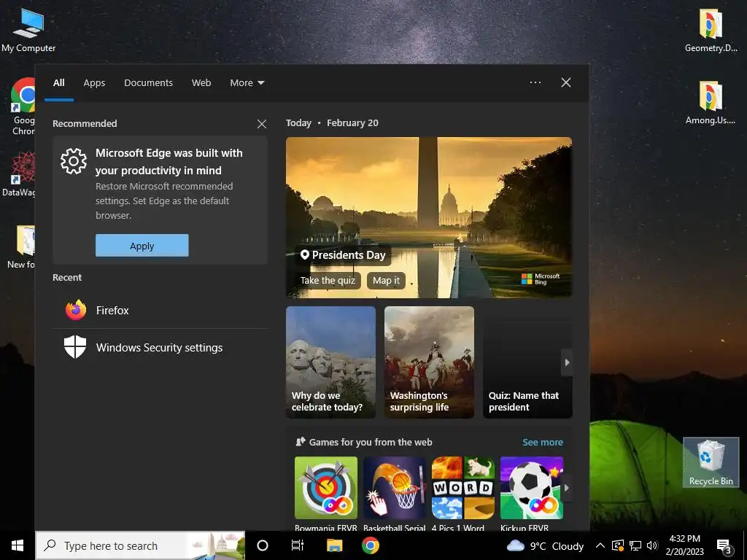The height and width of the screenshot is (560, 747).
Task: Select the All search tab
Action: tap(59, 83)
